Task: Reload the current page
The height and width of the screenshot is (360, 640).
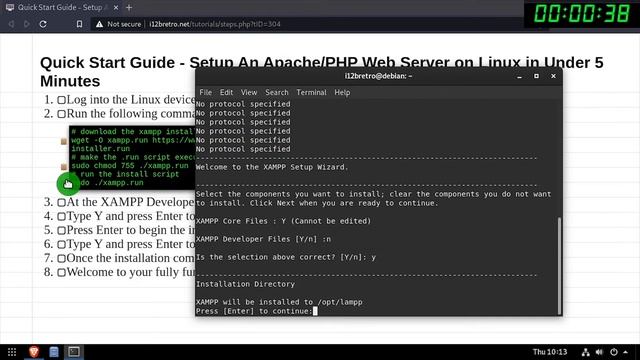Action: [x=43, y=24]
